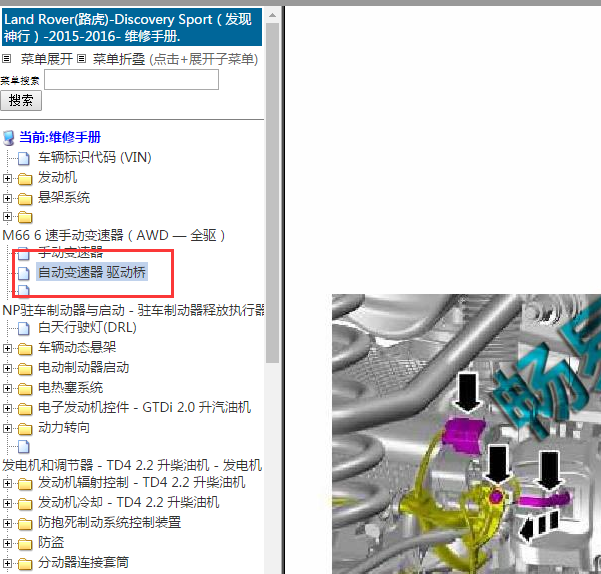Open 发电机和调节器 - TD4 2.2 升柴油机 - 发电机
The height and width of the screenshot is (574, 601).
[132, 465]
